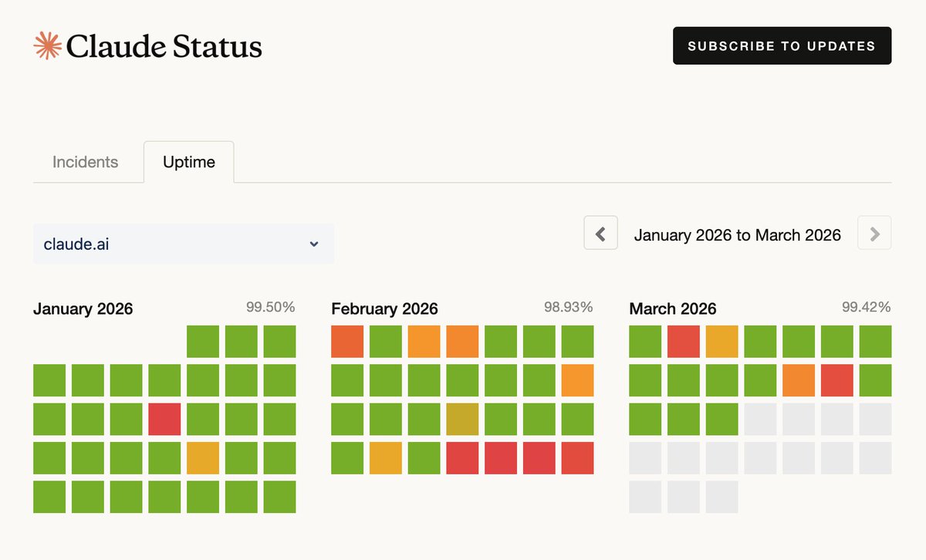Select the green March 15 day square

pyautogui.click(x=645, y=419)
